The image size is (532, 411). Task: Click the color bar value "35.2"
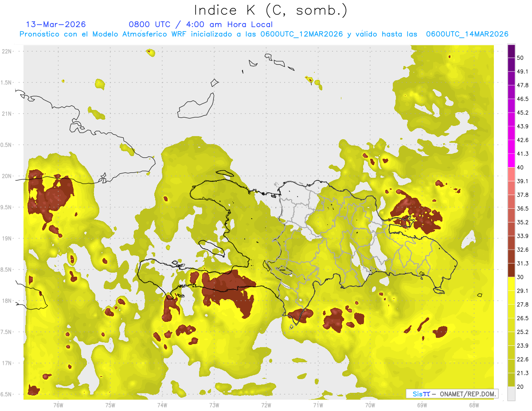523,222
